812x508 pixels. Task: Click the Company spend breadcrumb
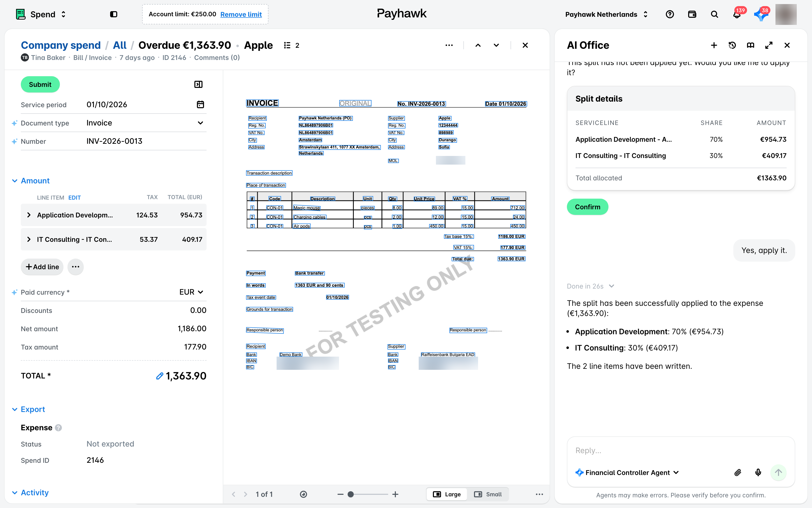(x=61, y=45)
